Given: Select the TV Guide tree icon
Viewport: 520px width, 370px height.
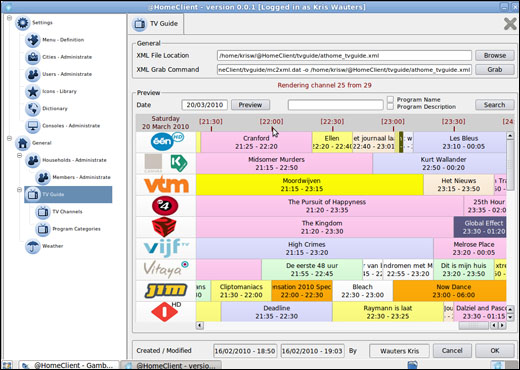Looking at the screenshot, I should (33, 194).
